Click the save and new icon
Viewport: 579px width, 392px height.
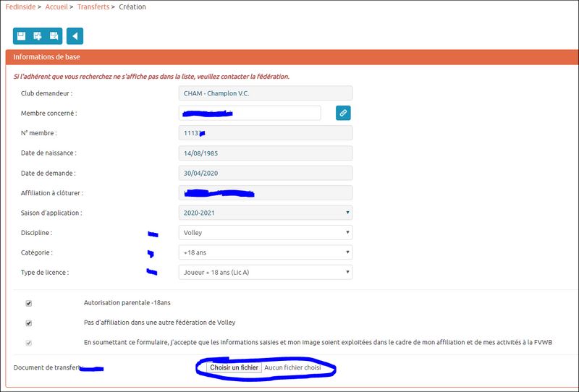click(x=38, y=36)
